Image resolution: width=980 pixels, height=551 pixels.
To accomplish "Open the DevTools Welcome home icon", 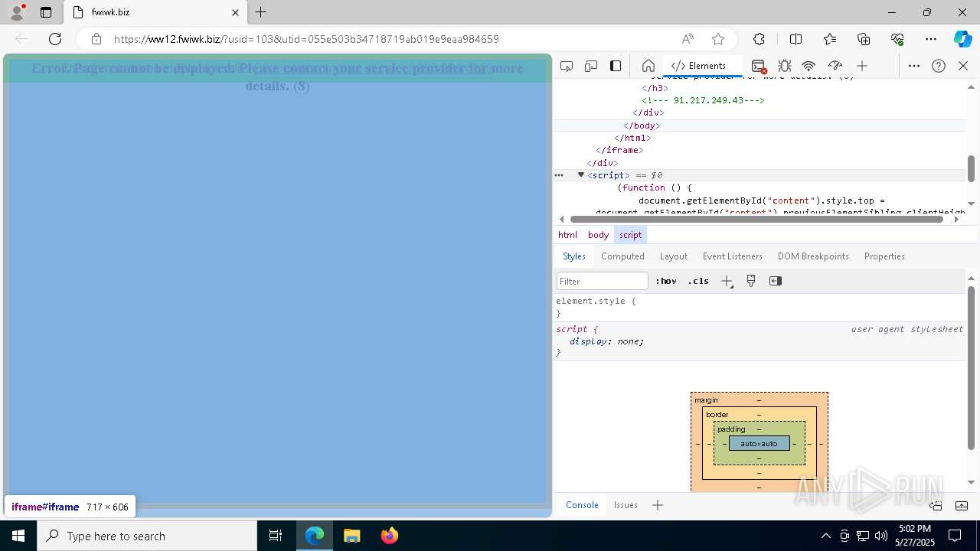I will [648, 66].
